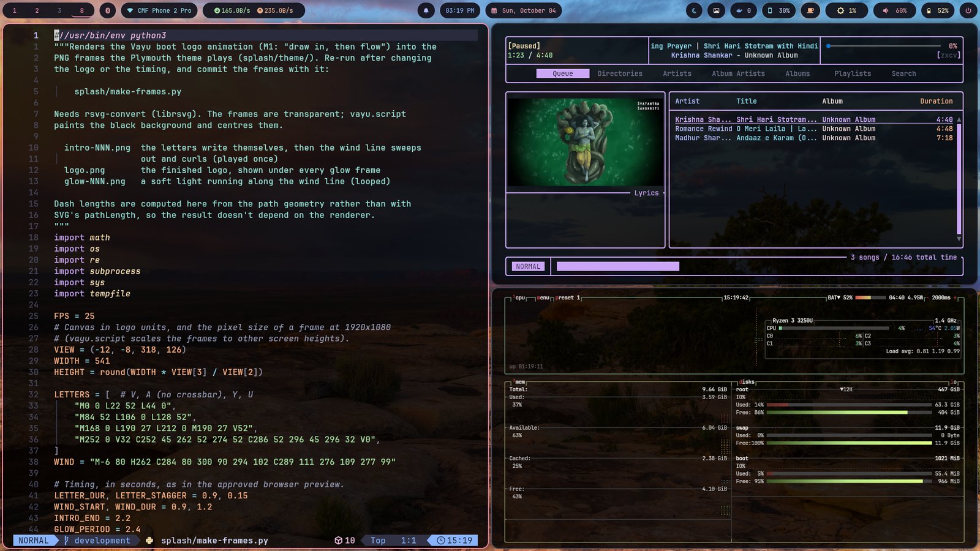Switch to workspace 2
980x551 pixels.
pos(37,10)
